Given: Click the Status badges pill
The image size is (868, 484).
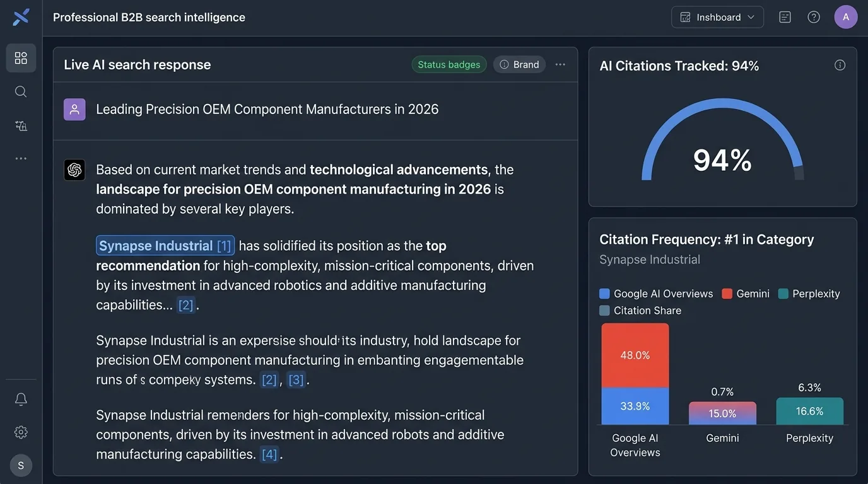Looking at the screenshot, I should (x=449, y=64).
